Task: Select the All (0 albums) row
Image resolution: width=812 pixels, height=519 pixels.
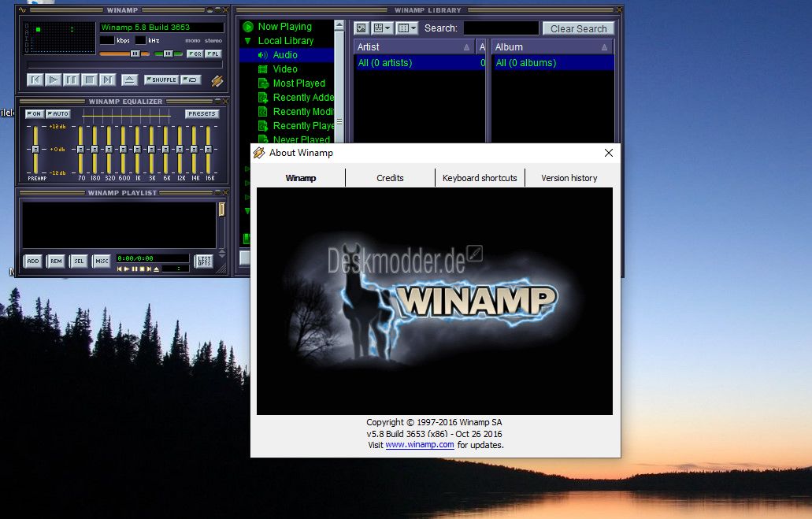Action: point(553,63)
